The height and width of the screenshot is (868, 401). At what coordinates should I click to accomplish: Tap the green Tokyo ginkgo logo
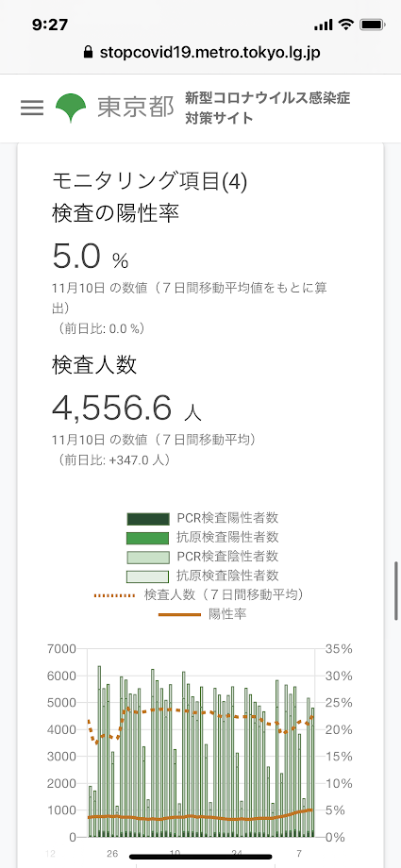(71, 108)
